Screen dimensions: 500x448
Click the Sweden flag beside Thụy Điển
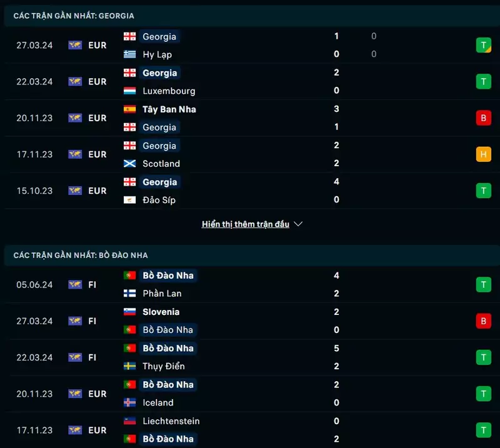(130, 366)
